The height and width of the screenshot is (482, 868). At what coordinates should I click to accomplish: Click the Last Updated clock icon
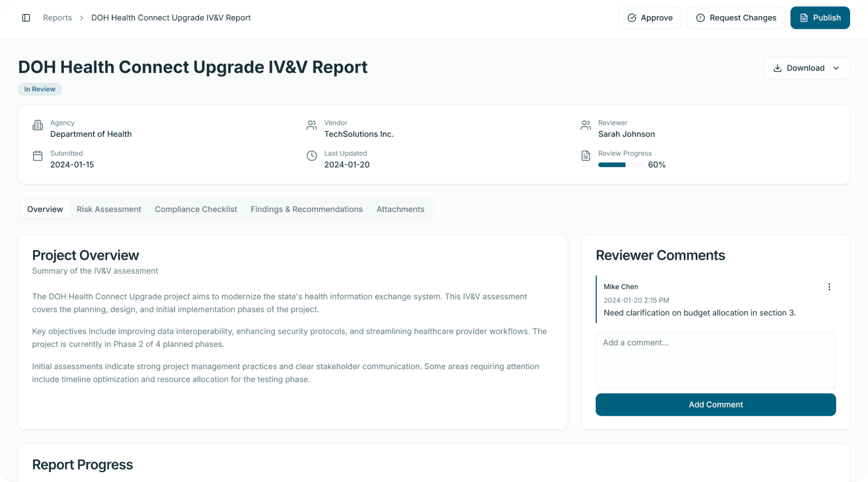(x=312, y=156)
